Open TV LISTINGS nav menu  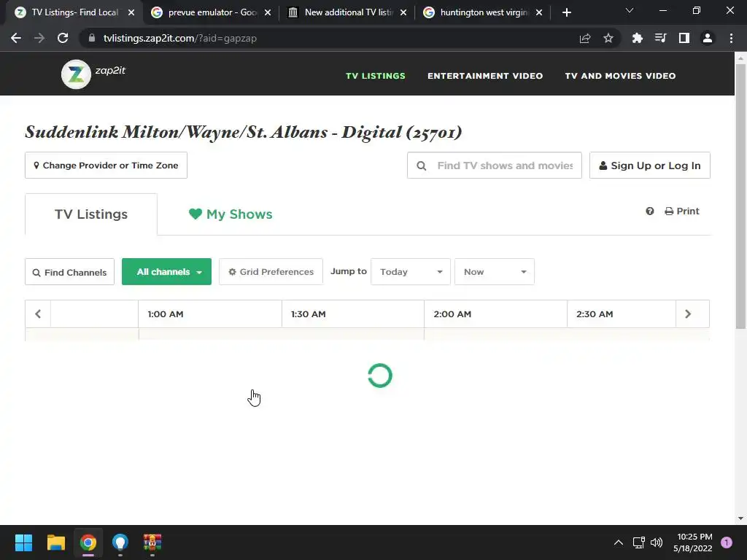tap(376, 76)
